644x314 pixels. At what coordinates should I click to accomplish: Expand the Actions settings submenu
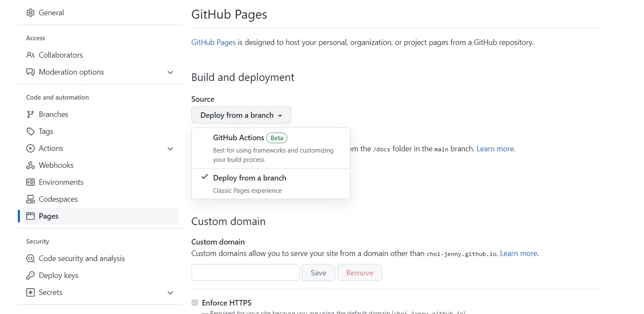click(x=170, y=149)
